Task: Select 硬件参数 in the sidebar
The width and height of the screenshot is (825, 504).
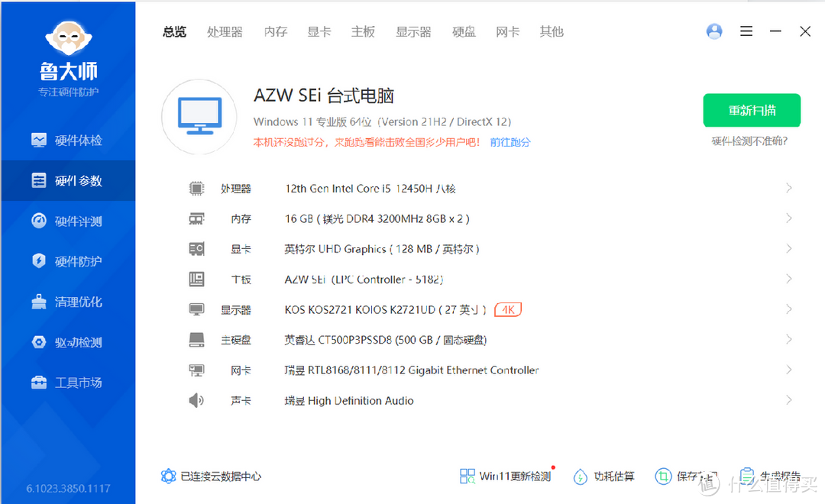Action: click(x=67, y=180)
